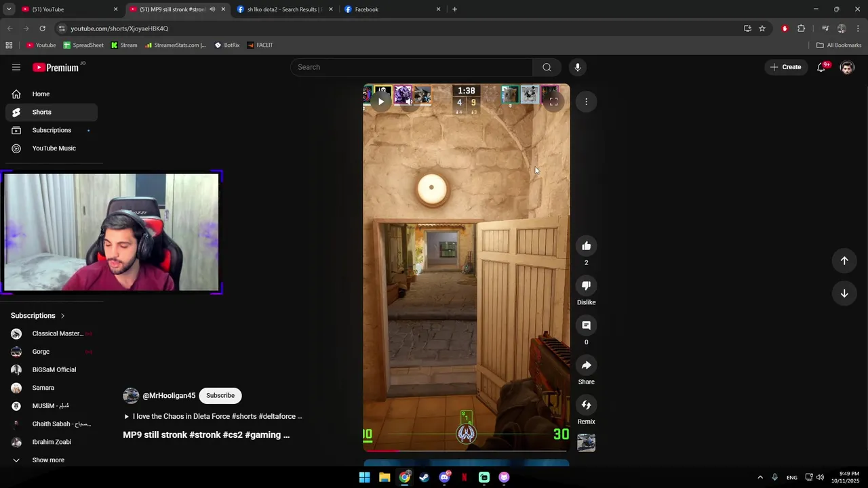
Task: Open the FACEIT bookmark
Action: pyautogui.click(x=260, y=45)
